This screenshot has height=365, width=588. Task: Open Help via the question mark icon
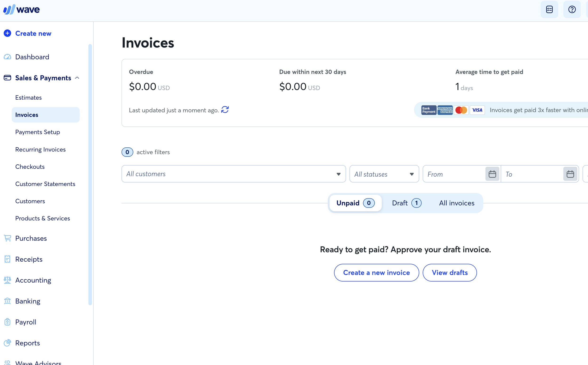(572, 9)
